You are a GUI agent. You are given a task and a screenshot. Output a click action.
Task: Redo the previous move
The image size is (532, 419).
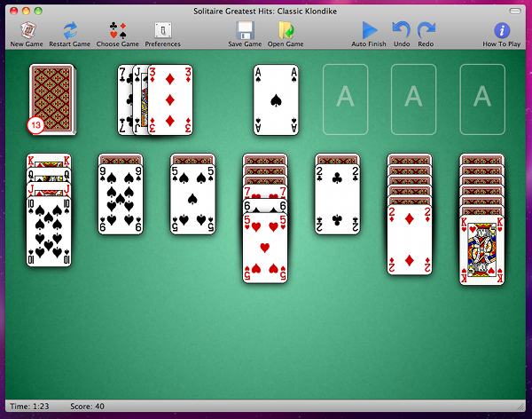pyautogui.click(x=426, y=31)
